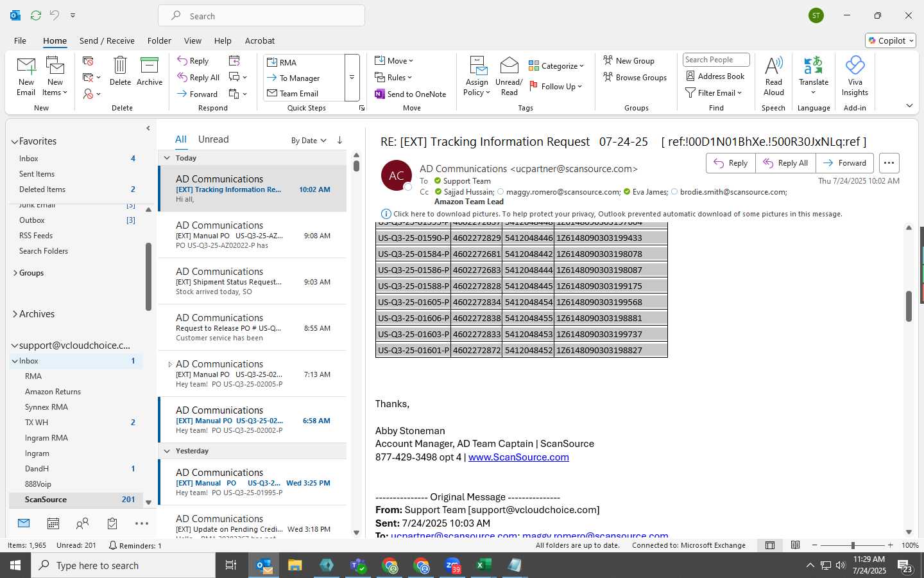
Task: Expand the Groups folder tree
Action: tap(15, 273)
